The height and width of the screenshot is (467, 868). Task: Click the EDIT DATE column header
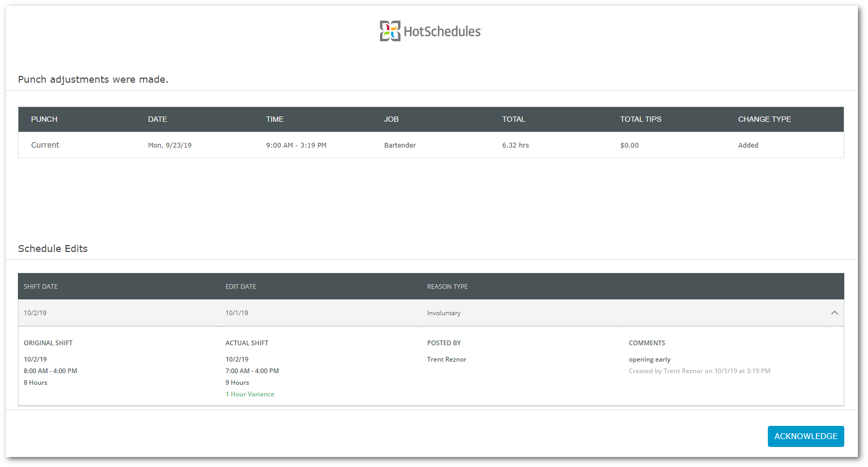241,287
